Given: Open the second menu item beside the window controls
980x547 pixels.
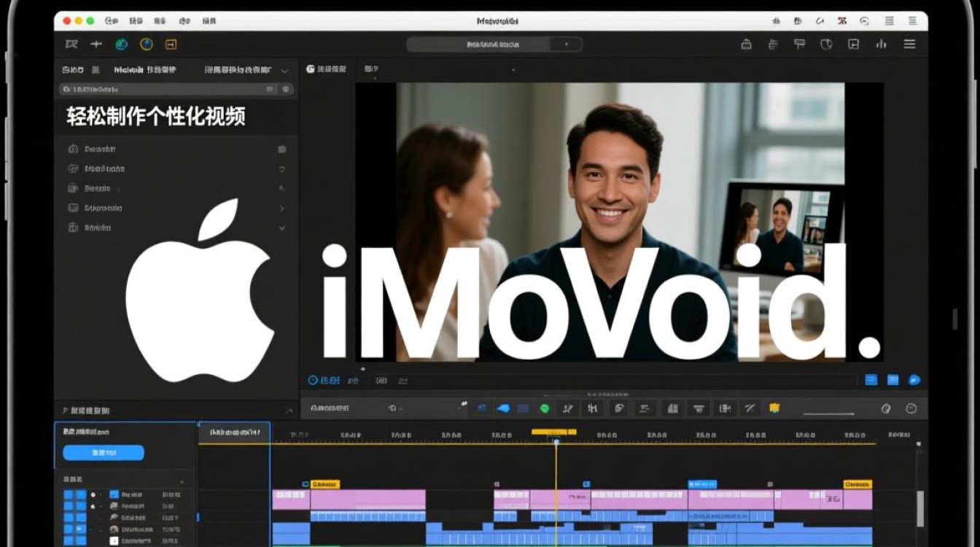Looking at the screenshot, I should pyautogui.click(x=136, y=21).
